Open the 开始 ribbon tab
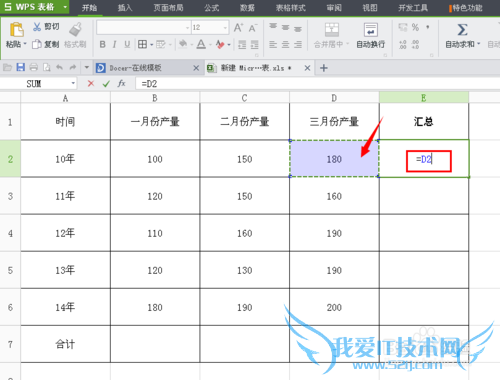The height and width of the screenshot is (380, 500). [89, 8]
